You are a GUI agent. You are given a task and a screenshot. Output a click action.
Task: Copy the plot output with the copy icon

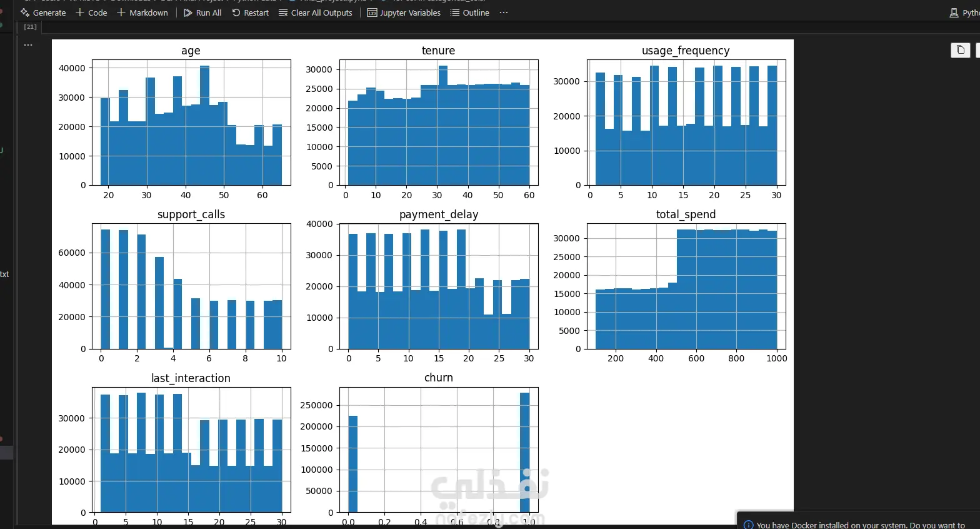tap(961, 50)
